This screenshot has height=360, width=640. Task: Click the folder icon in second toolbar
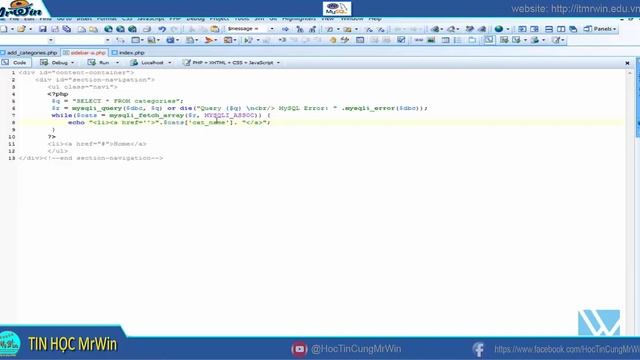pyautogui.click(x=472, y=40)
